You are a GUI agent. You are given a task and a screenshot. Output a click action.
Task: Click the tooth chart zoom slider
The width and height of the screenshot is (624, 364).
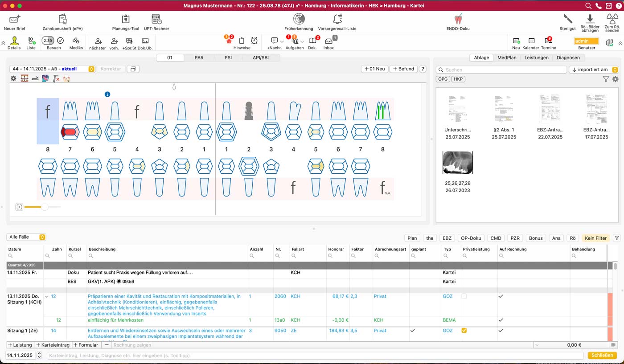pos(44,207)
